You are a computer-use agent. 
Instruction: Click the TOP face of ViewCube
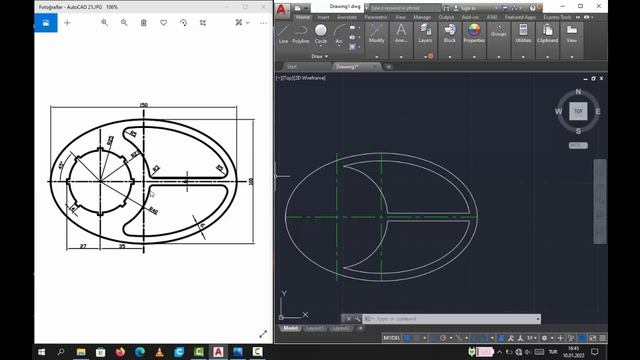(578, 111)
